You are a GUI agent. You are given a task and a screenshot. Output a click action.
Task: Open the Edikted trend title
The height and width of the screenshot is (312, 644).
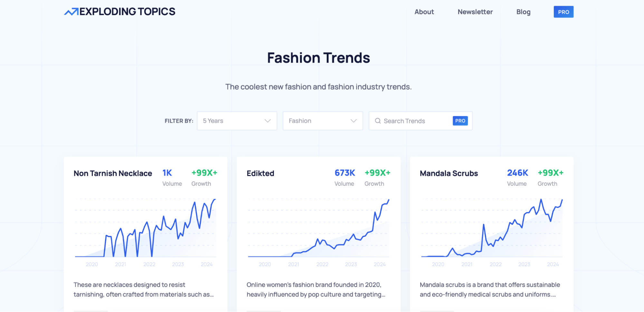tap(260, 173)
